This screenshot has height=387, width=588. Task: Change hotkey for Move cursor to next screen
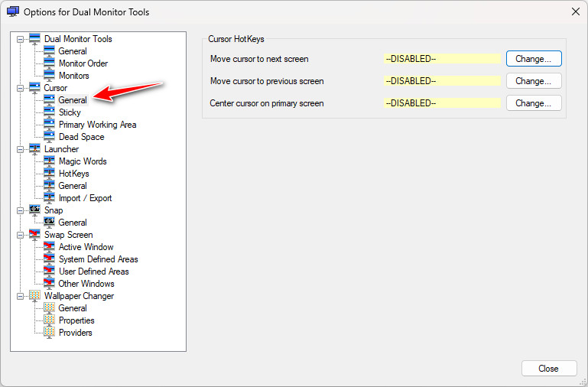(534, 59)
